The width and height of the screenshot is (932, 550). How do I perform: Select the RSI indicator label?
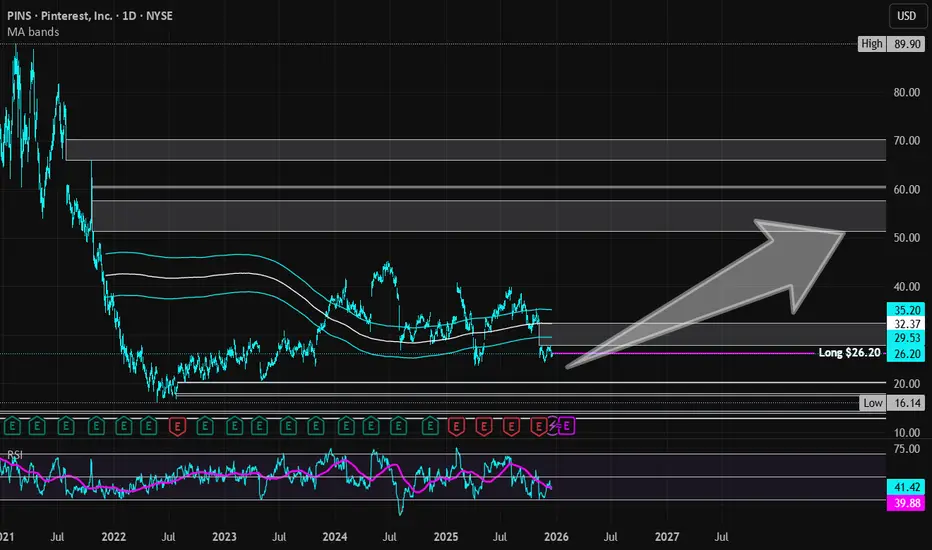[x=15, y=455]
